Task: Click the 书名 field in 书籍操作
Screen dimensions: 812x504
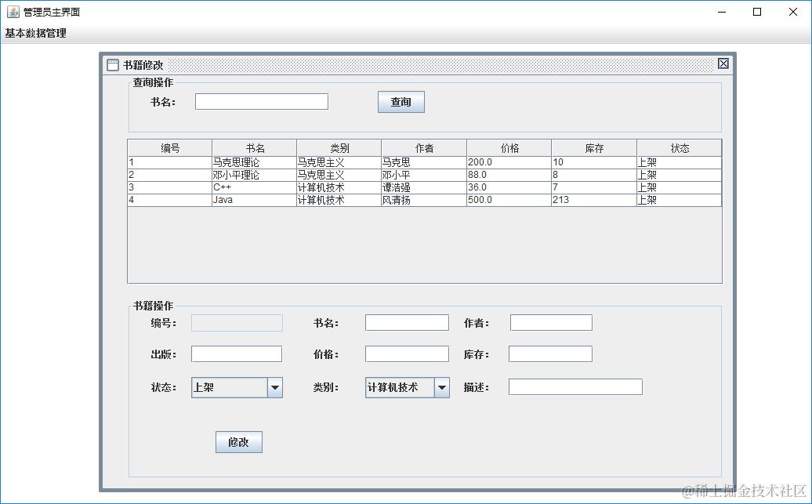Action: point(407,323)
